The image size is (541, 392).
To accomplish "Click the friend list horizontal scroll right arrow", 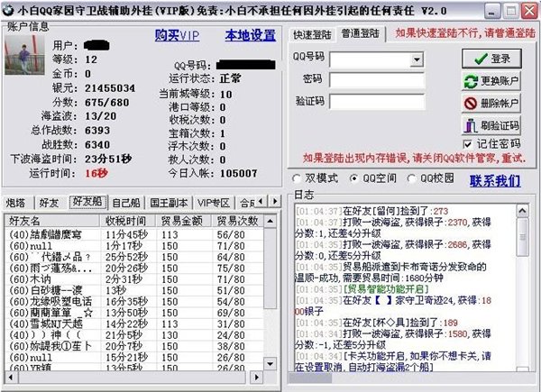I will [x=256, y=378].
